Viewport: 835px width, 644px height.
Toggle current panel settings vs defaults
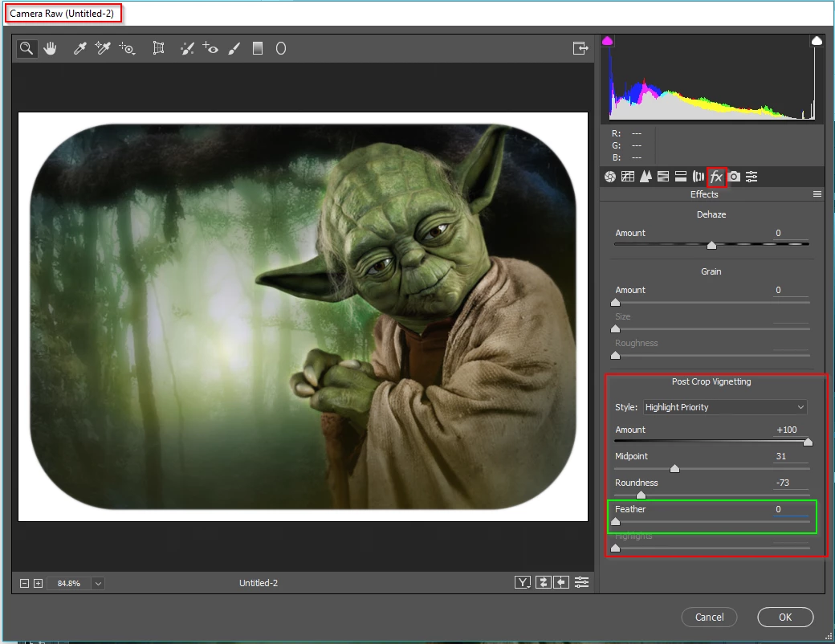[x=581, y=582]
